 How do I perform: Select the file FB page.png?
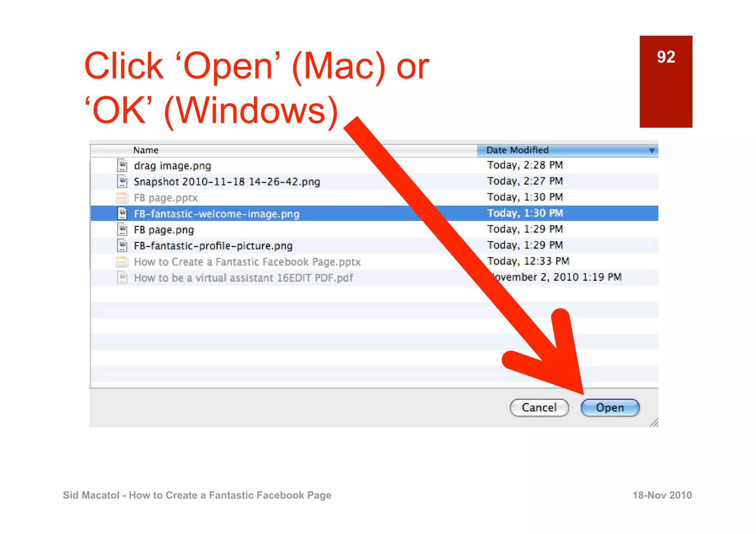coord(164,230)
